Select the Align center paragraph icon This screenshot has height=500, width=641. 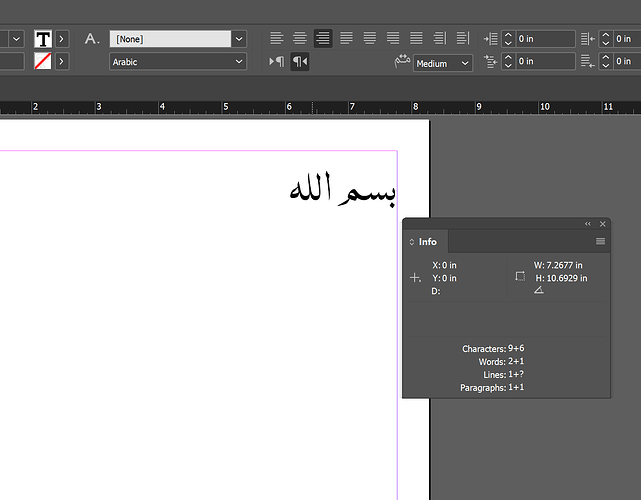tap(300, 38)
